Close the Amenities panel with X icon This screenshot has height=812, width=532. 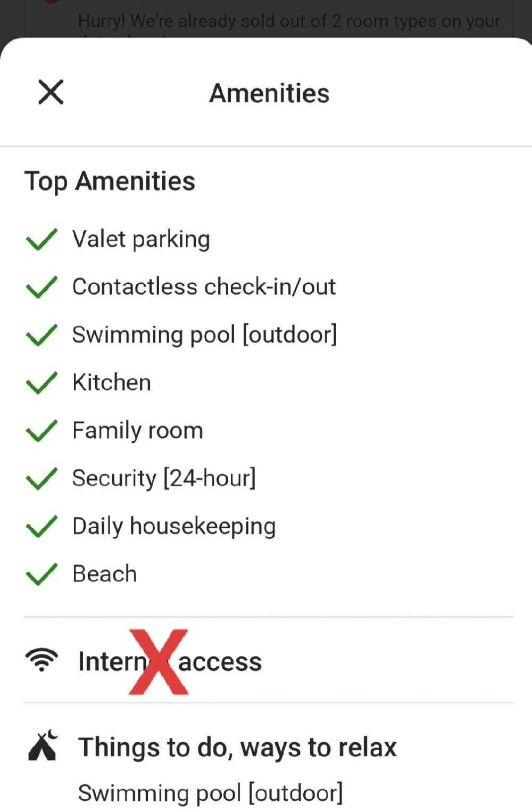click(51, 92)
